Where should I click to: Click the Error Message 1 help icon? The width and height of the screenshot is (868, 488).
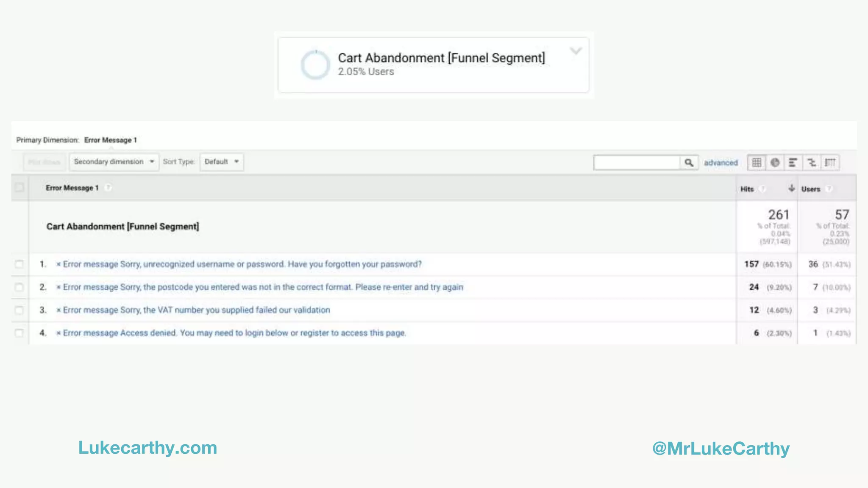click(x=108, y=188)
